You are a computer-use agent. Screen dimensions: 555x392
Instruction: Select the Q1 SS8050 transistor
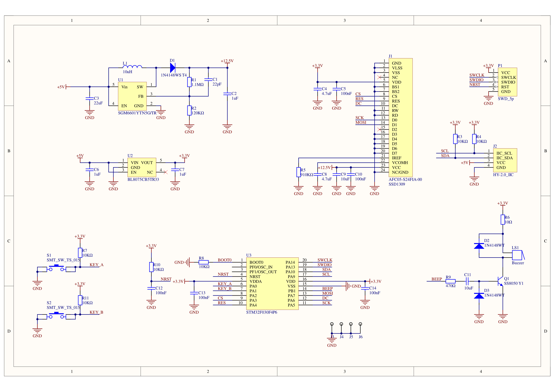tap(500, 281)
